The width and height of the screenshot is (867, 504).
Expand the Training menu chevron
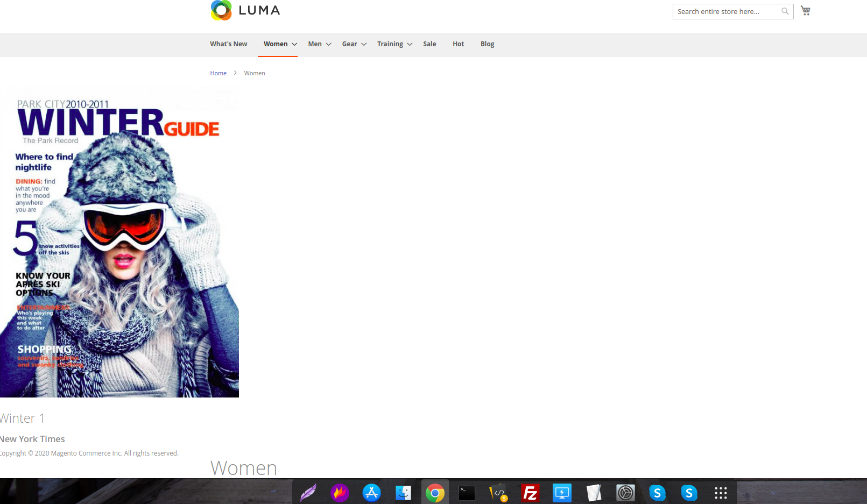pos(410,44)
